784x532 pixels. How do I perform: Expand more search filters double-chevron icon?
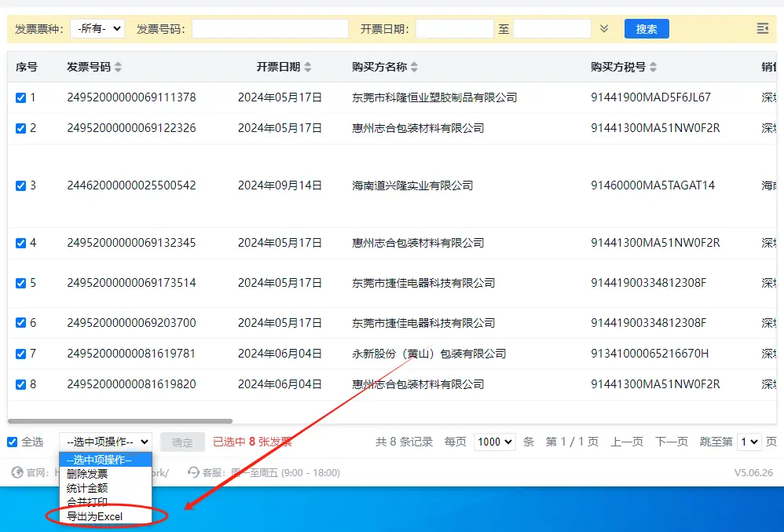(604, 28)
